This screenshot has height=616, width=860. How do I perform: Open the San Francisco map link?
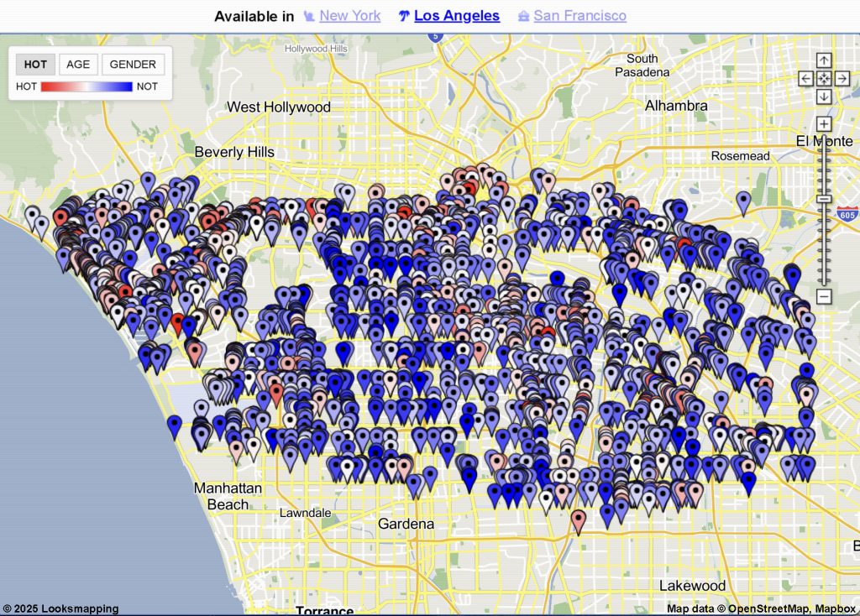pos(579,16)
